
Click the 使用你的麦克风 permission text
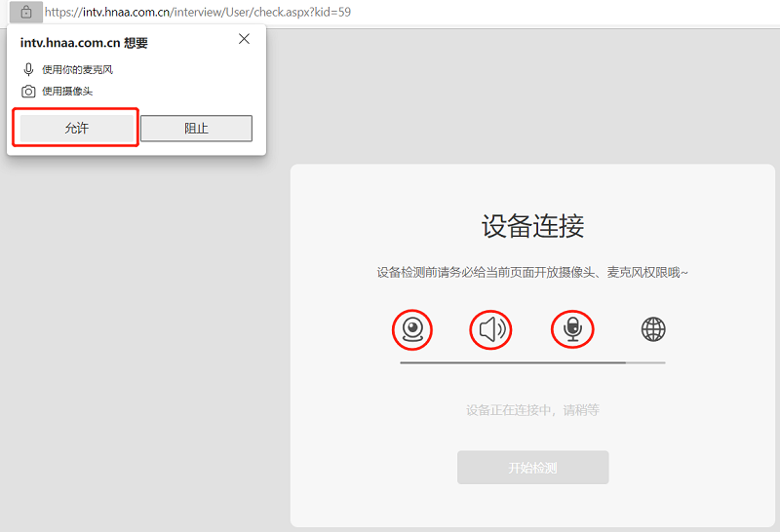point(84,70)
